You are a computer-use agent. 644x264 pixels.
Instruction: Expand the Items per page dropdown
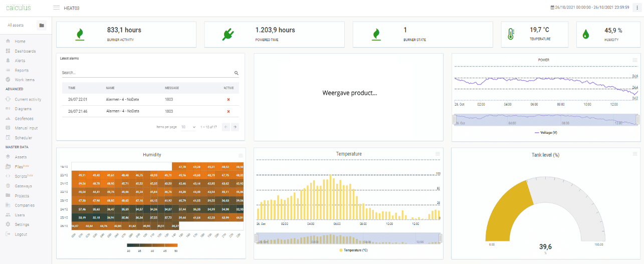coord(189,127)
